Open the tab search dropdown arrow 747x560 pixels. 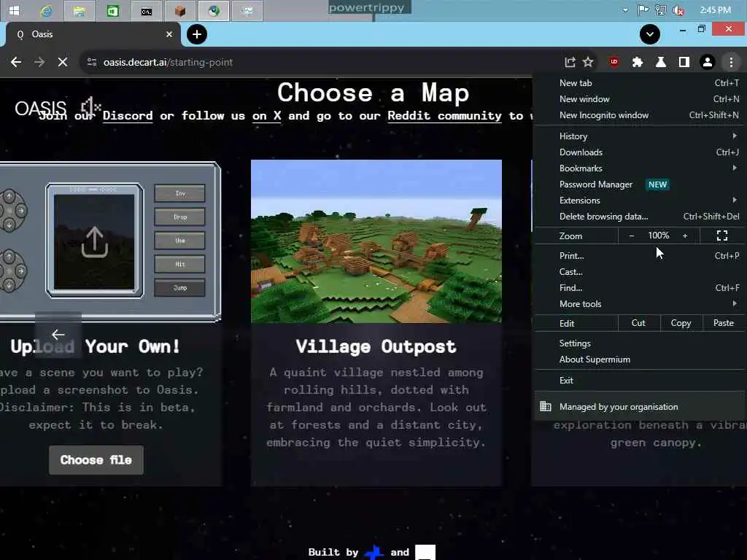click(650, 34)
